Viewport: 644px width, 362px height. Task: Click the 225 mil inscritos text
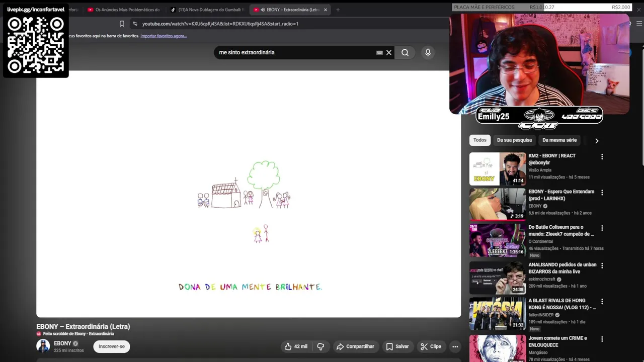[x=69, y=350]
